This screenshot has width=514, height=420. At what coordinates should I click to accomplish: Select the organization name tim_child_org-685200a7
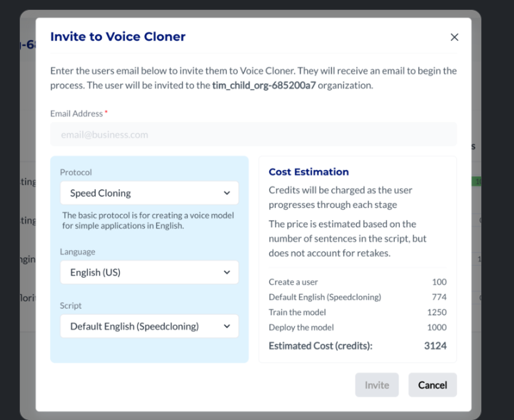pos(264,85)
